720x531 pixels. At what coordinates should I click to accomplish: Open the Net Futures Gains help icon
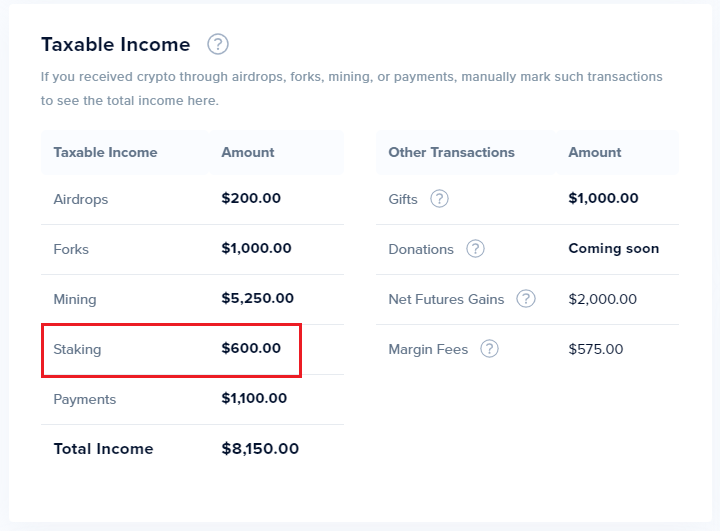[x=526, y=299]
